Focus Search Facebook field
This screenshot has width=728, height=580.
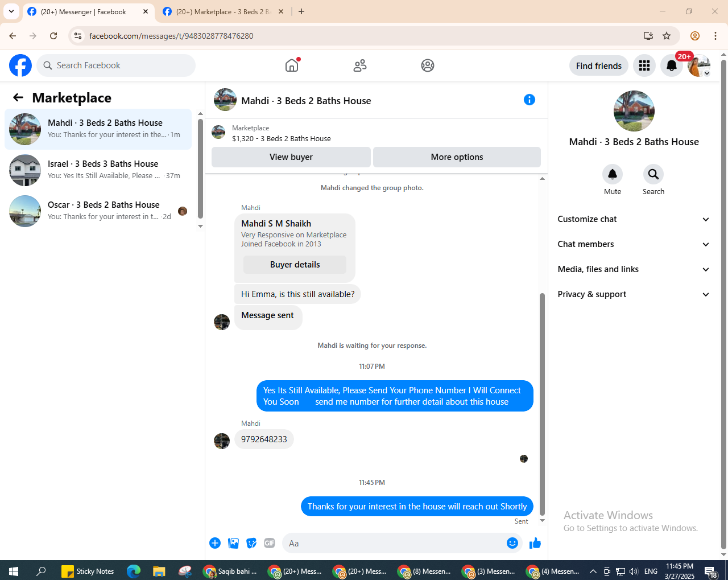(x=116, y=65)
